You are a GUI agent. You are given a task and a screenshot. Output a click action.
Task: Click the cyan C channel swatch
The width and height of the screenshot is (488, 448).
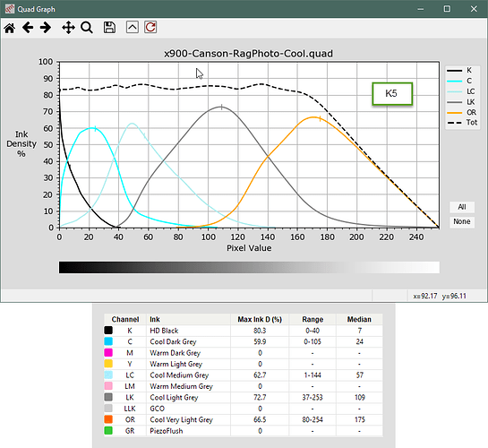coord(108,341)
